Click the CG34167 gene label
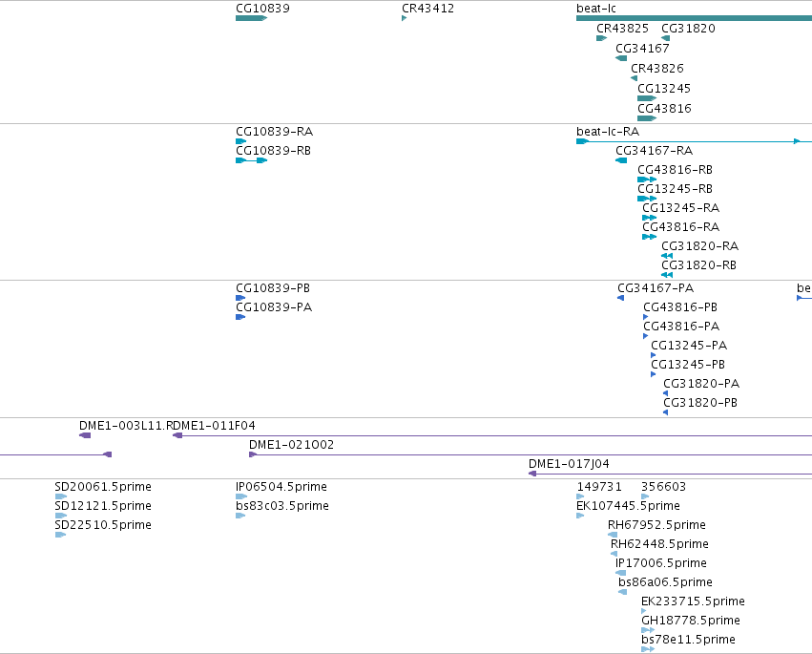 pyautogui.click(x=642, y=48)
